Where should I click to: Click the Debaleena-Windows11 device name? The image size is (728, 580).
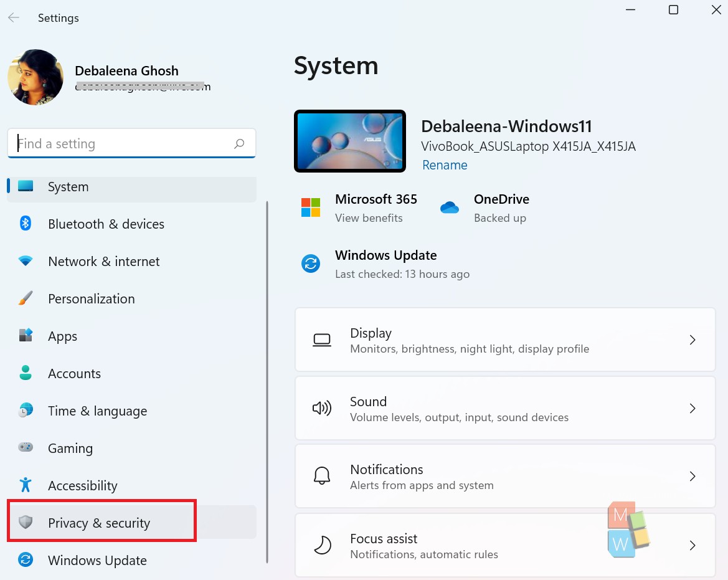[x=506, y=126]
